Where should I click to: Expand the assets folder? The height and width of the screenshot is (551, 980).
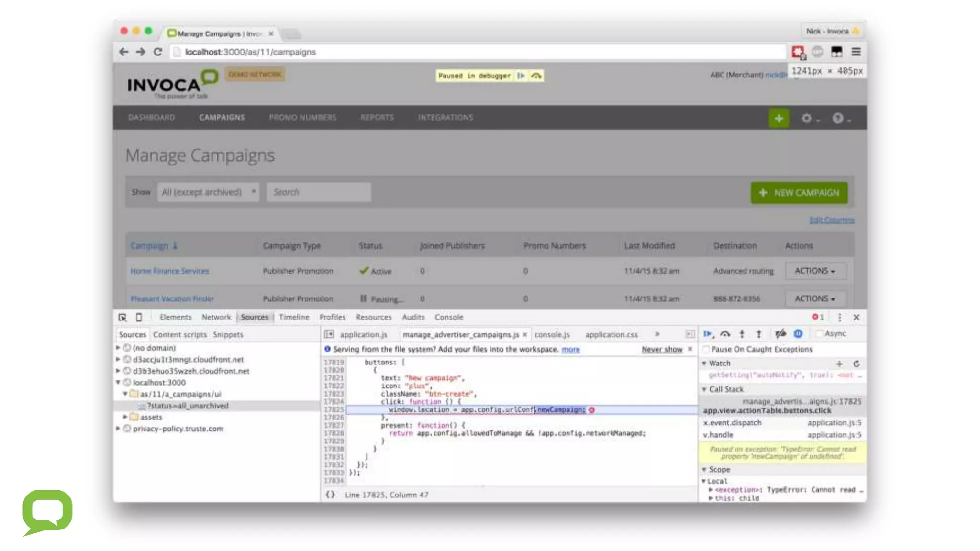(x=125, y=417)
